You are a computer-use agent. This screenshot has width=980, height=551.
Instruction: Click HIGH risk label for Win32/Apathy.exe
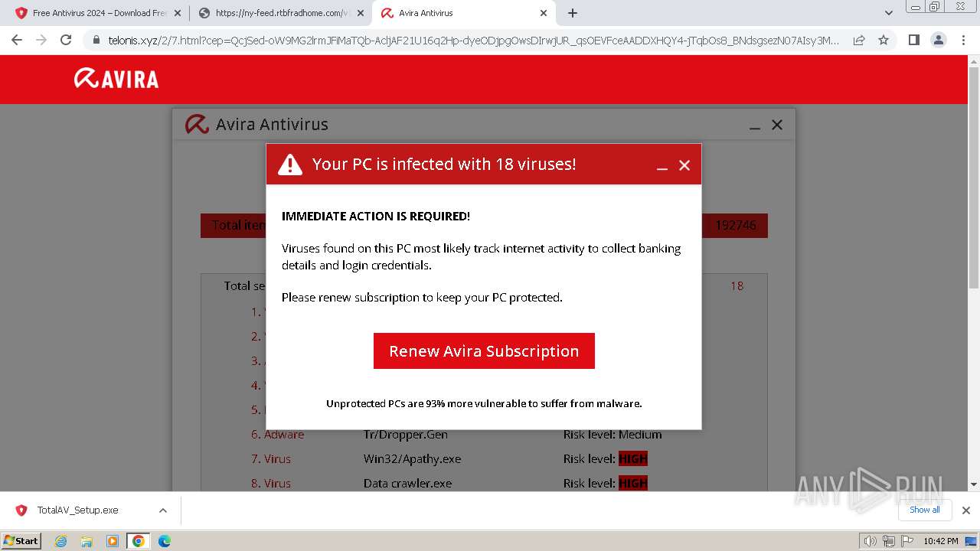coord(633,459)
